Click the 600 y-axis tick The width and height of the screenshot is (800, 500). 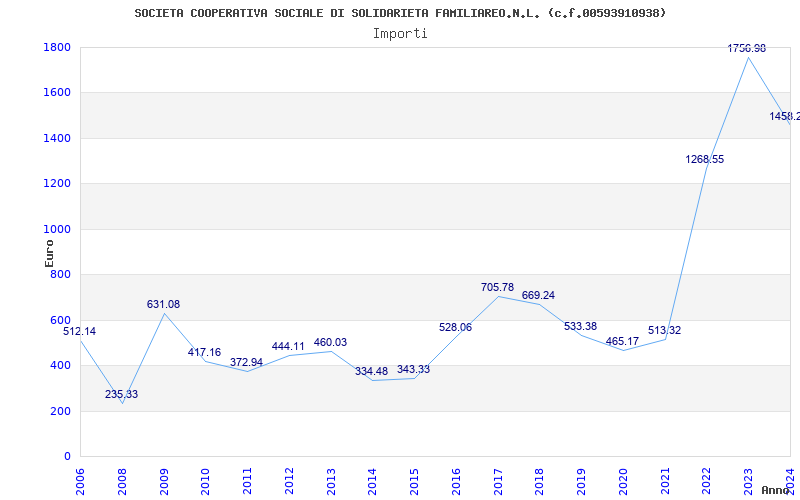60,320
